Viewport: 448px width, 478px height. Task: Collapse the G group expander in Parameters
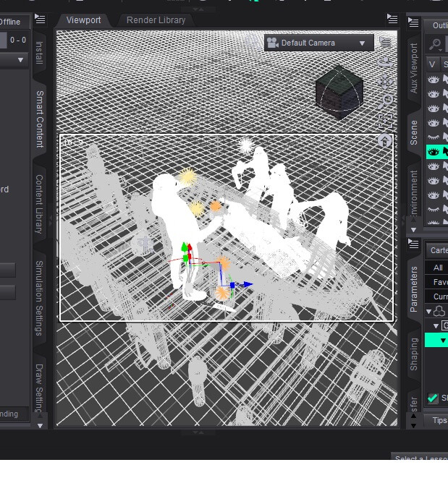(x=436, y=326)
